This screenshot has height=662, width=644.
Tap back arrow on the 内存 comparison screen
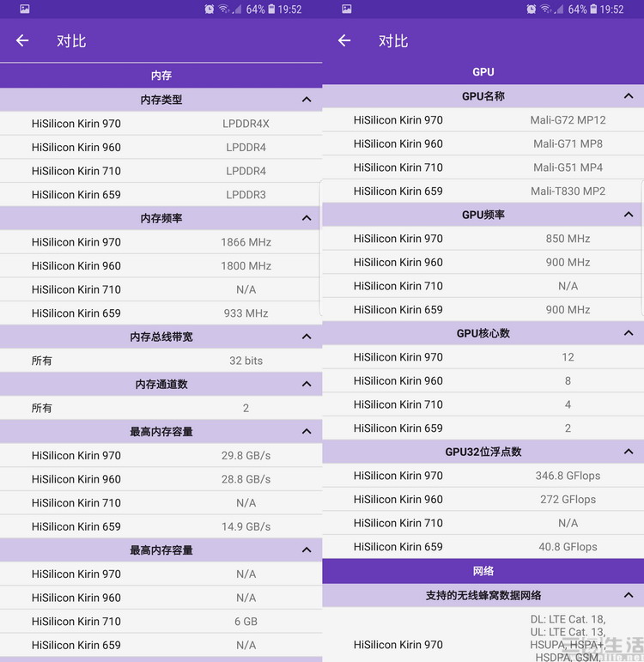(22, 40)
